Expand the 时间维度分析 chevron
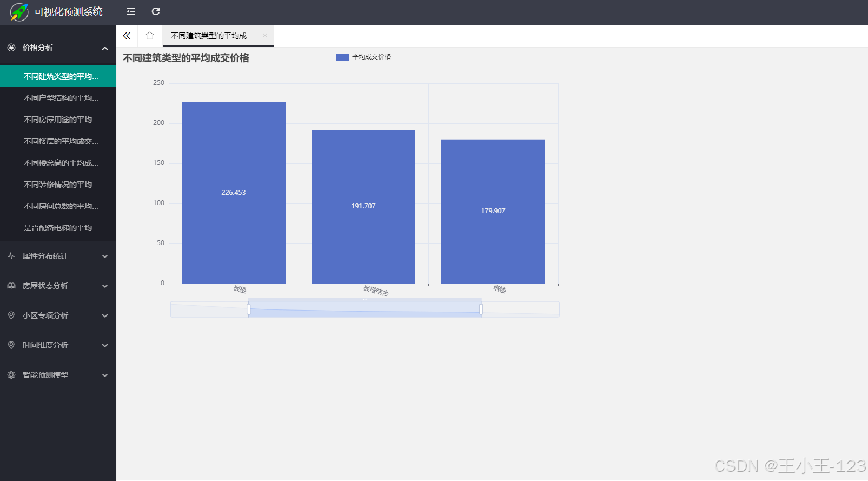This screenshot has width=868, height=481. (105, 346)
